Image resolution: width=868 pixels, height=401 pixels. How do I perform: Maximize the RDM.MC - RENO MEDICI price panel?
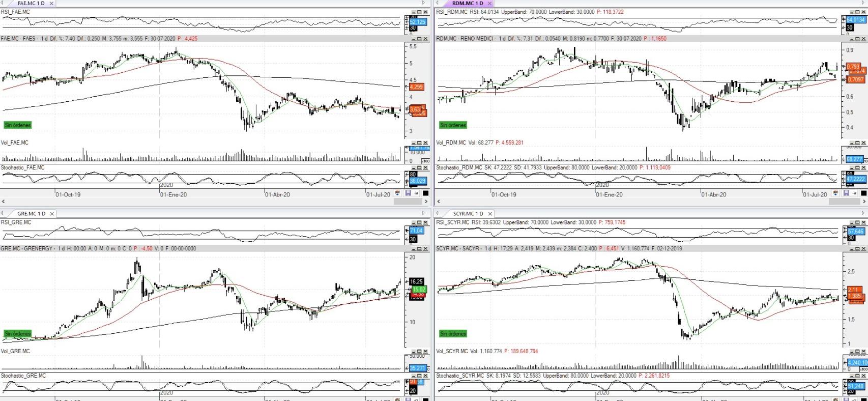858,39
